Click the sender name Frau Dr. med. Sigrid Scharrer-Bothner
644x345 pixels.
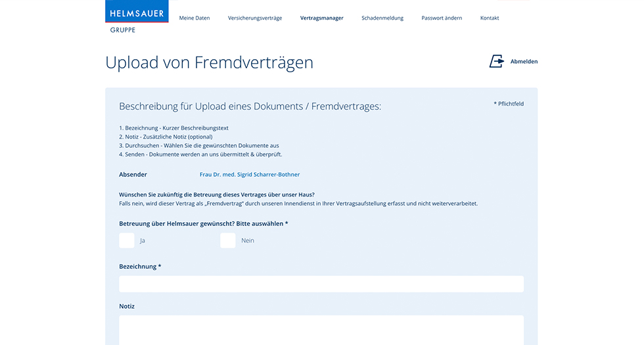[250, 175]
